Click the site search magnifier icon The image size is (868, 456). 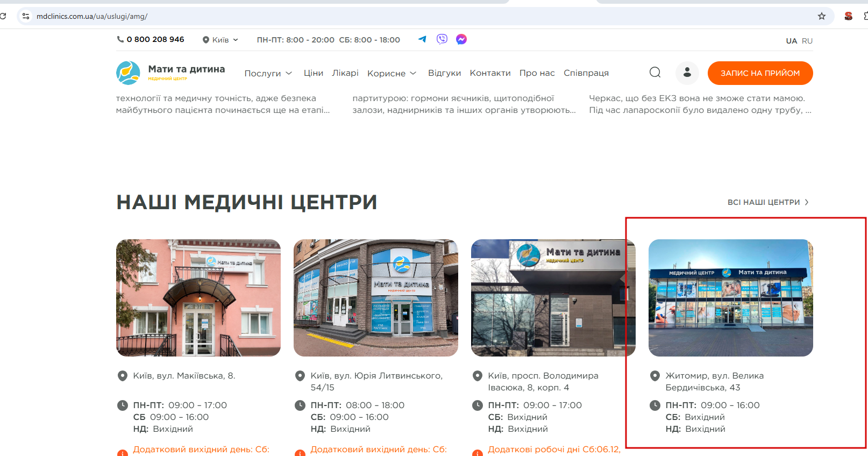click(x=655, y=73)
